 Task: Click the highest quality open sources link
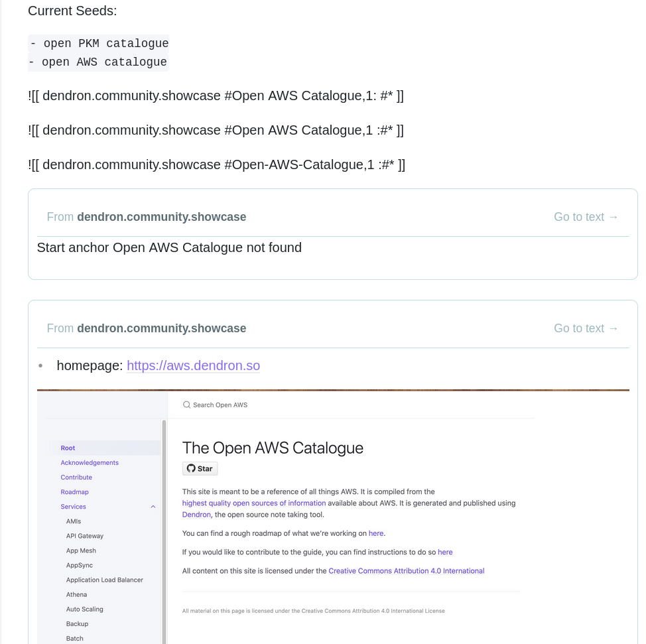(x=253, y=503)
